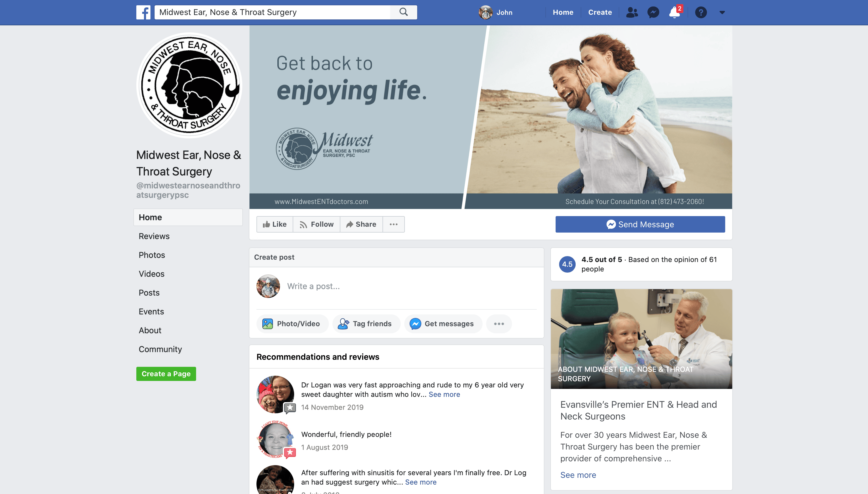Click the @midwestearnoseandthroatsurgerypsc handle
868x494 pixels.
(188, 190)
